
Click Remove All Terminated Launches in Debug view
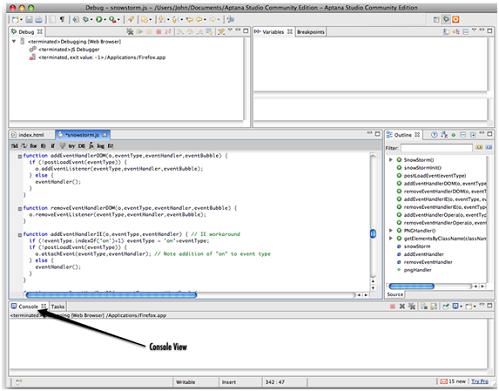pos(130,32)
